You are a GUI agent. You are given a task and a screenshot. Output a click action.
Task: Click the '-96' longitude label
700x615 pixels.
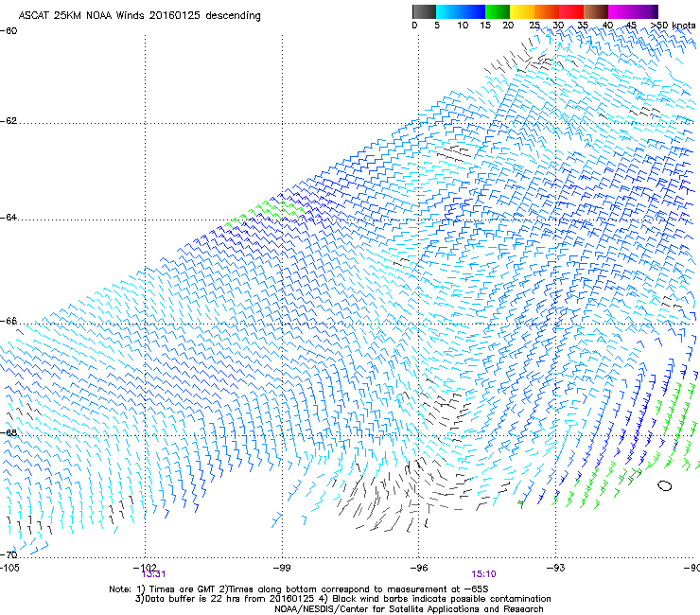tap(419, 568)
